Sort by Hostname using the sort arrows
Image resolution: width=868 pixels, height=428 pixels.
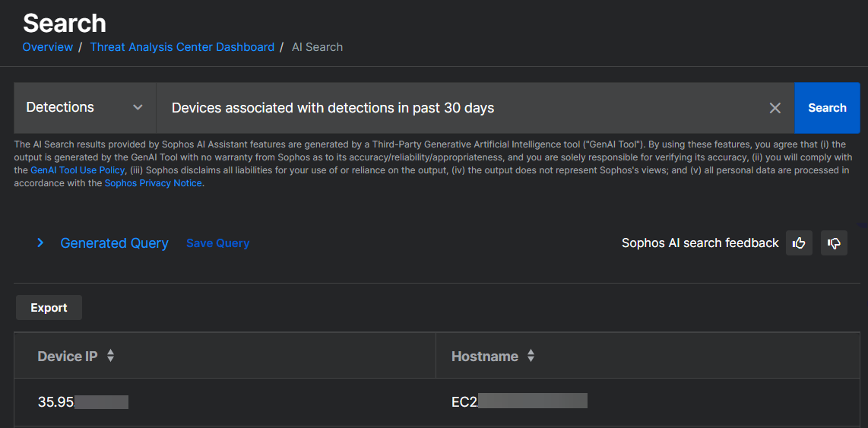(531, 356)
